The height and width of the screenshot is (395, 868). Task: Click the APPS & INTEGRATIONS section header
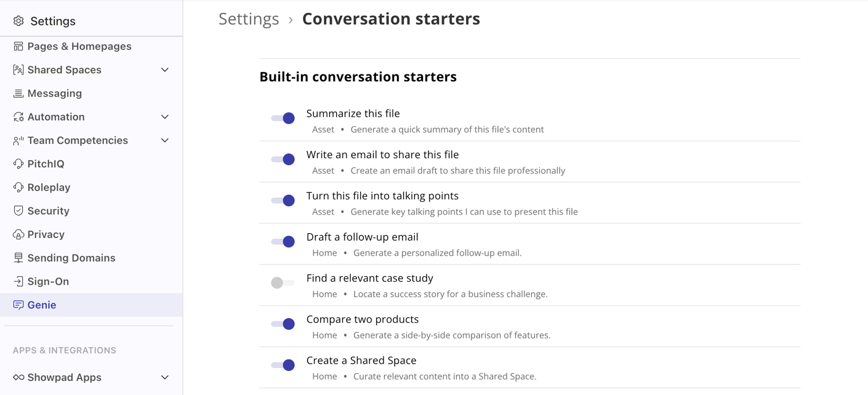point(63,350)
